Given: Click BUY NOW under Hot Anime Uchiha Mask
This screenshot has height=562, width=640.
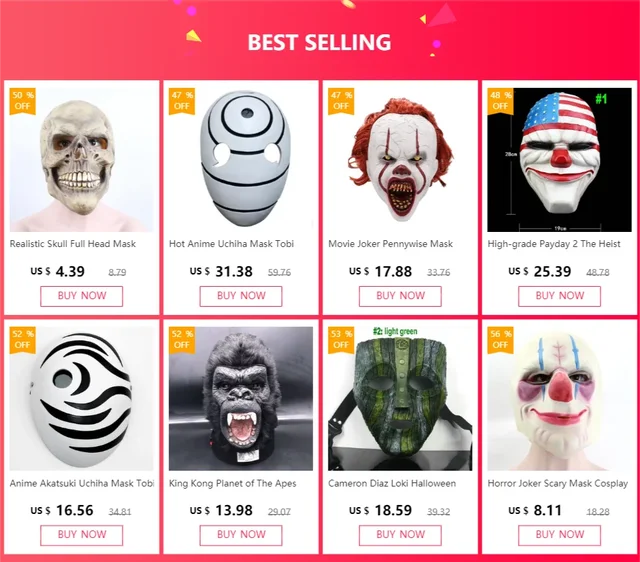Looking at the screenshot, I should pos(241,296).
